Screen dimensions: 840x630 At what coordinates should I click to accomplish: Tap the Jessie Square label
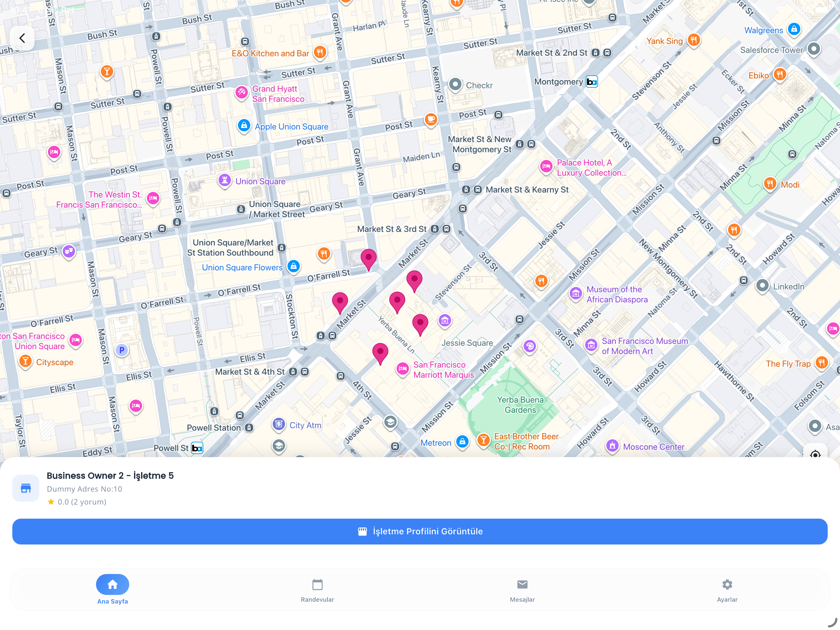coord(467,343)
